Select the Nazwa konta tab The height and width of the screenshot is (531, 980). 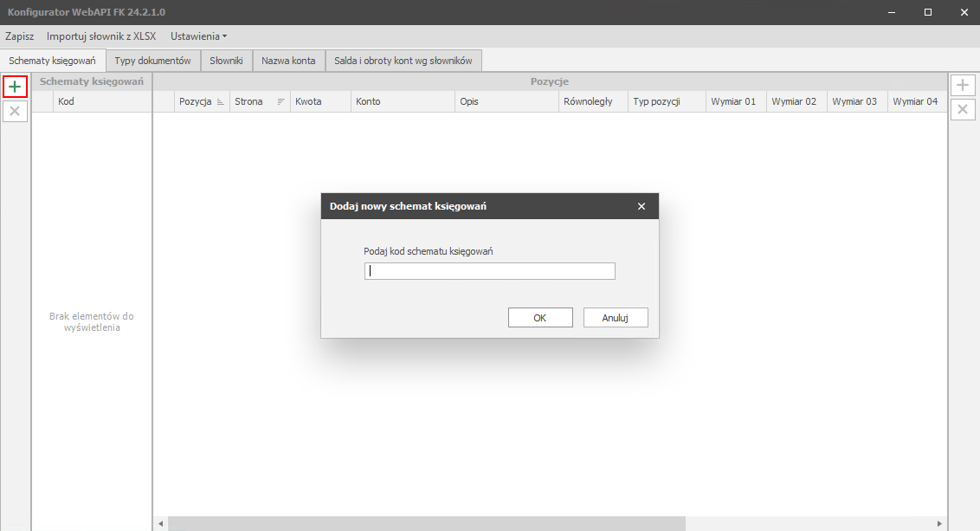[x=288, y=61]
